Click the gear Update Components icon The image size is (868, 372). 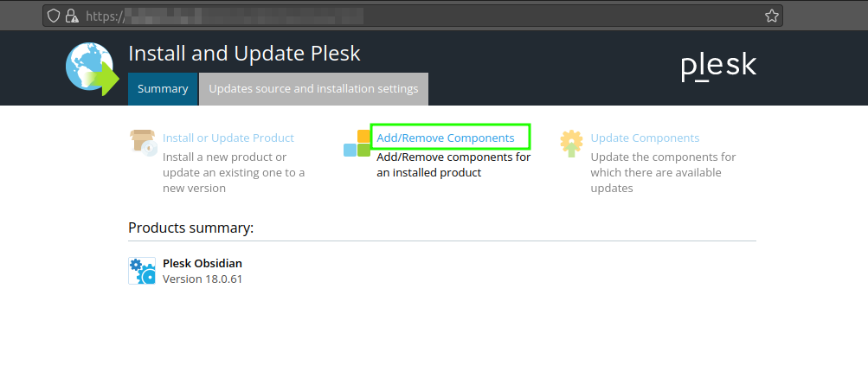pos(572,144)
